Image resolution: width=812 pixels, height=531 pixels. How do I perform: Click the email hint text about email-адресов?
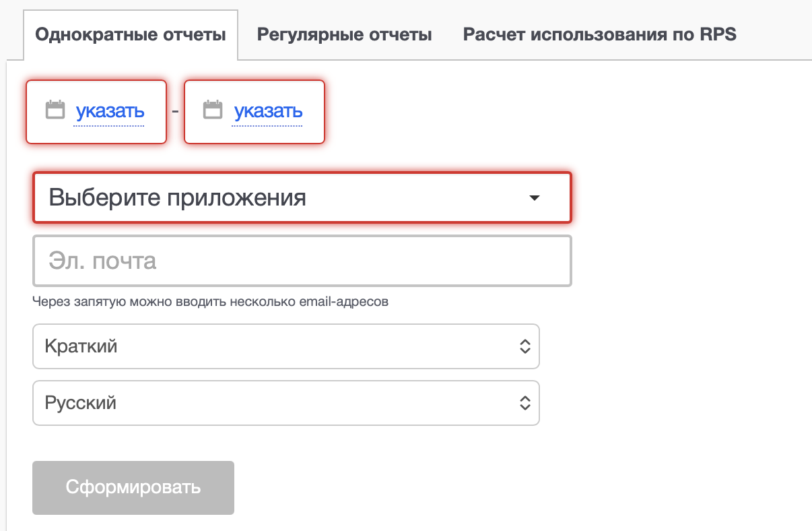[211, 301]
